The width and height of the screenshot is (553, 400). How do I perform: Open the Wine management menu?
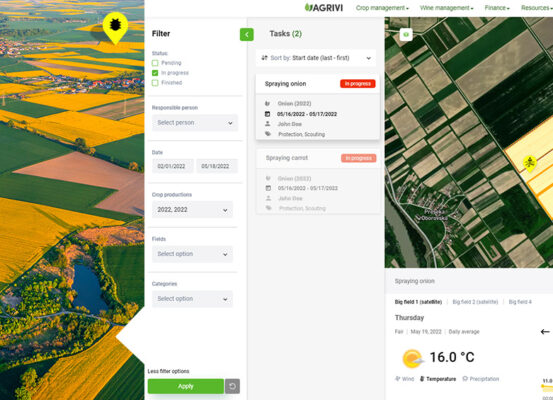(x=446, y=8)
